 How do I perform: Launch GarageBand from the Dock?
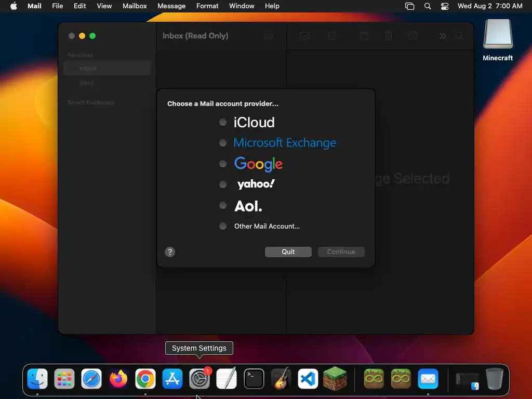[x=281, y=378]
